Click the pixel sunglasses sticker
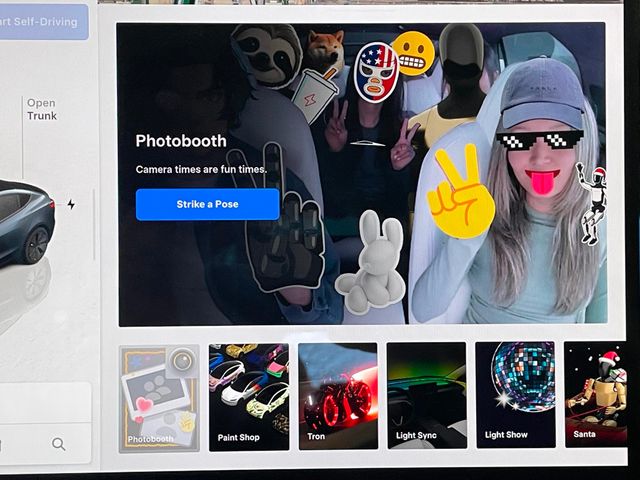This screenshot has width=640, height=480. pyautogui.click(x=540, y=141)
